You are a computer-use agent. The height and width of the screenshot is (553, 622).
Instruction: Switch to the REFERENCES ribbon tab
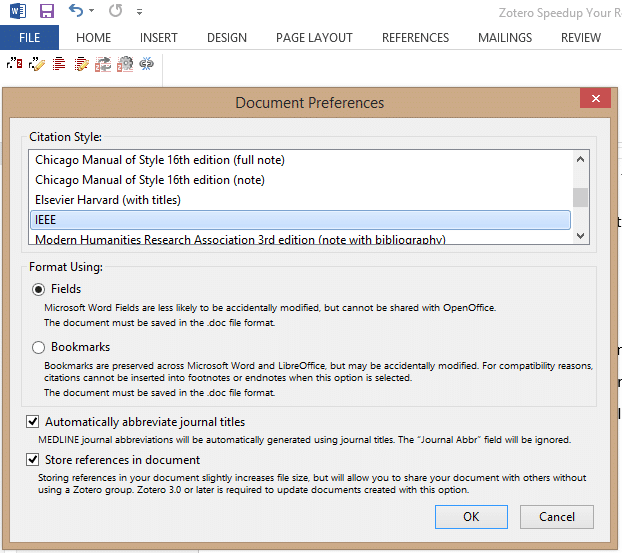pos(415,37)
